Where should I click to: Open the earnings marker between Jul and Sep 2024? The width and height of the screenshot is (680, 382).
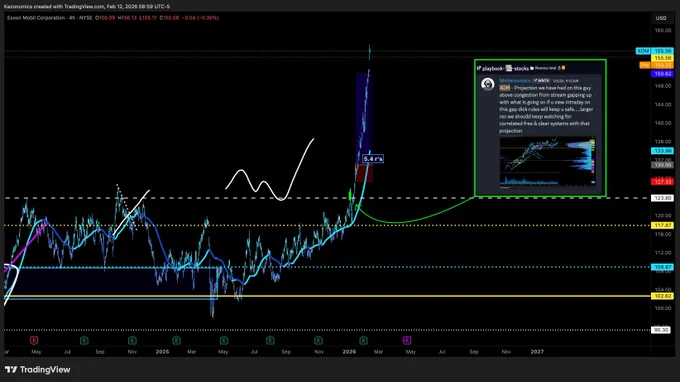(84, 340)
